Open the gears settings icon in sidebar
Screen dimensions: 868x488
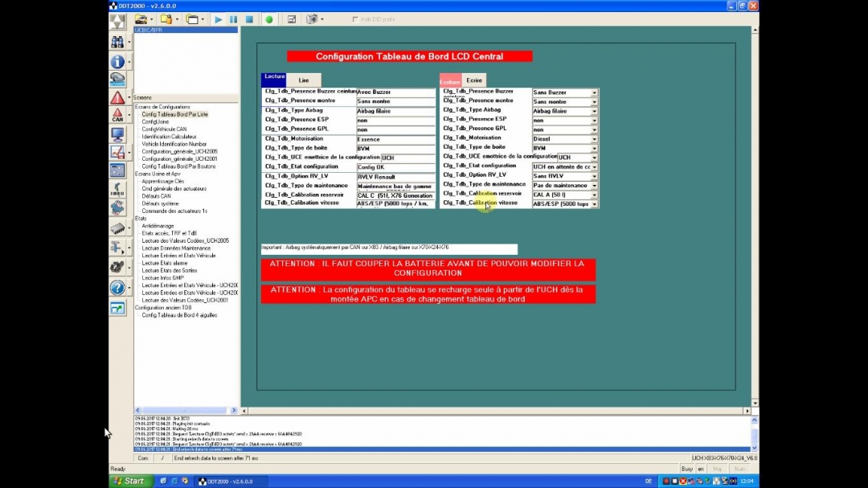pyautogui.click(x=117, y=267)
